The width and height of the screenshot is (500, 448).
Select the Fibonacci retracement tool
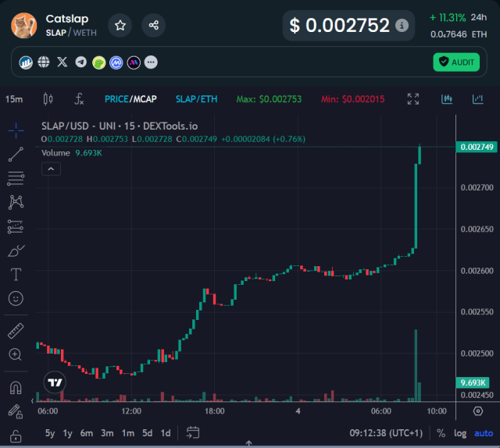coord(16,179)
